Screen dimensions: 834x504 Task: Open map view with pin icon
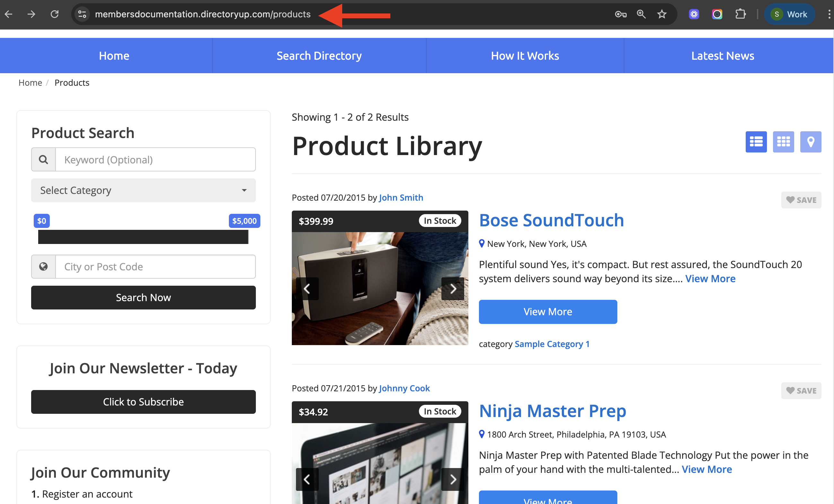[x=810, y=142]
